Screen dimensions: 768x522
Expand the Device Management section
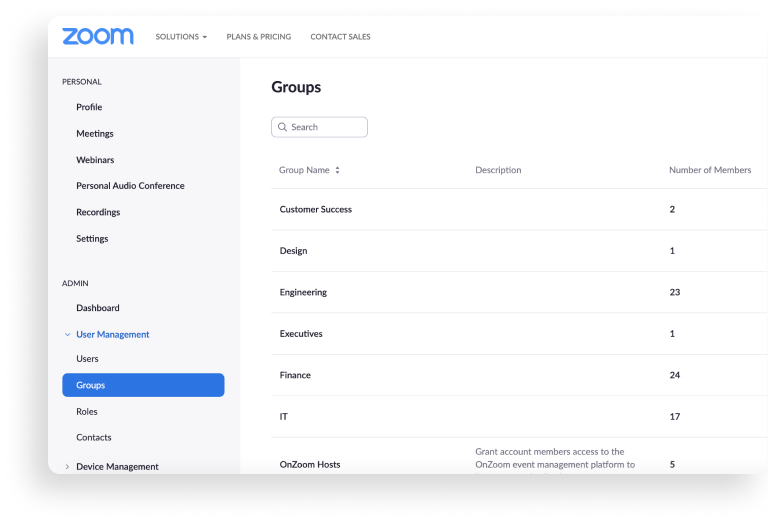tap(67, 467)
